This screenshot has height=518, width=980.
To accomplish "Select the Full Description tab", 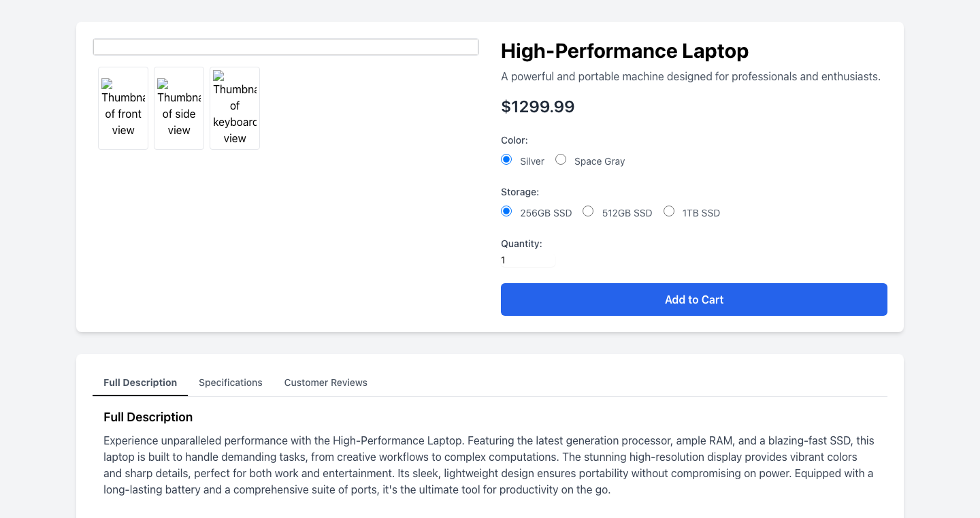I will tap(140, 383).
